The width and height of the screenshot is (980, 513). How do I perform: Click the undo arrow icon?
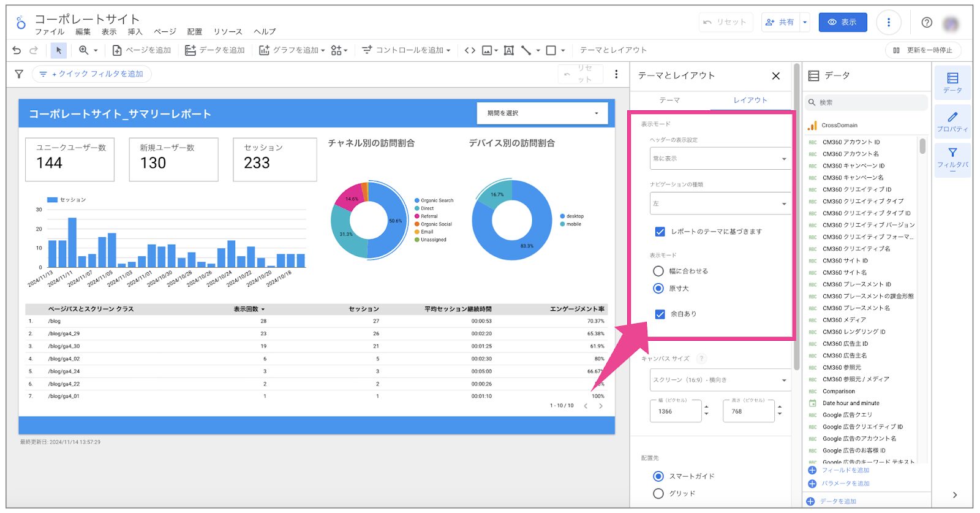pos(17,50)
